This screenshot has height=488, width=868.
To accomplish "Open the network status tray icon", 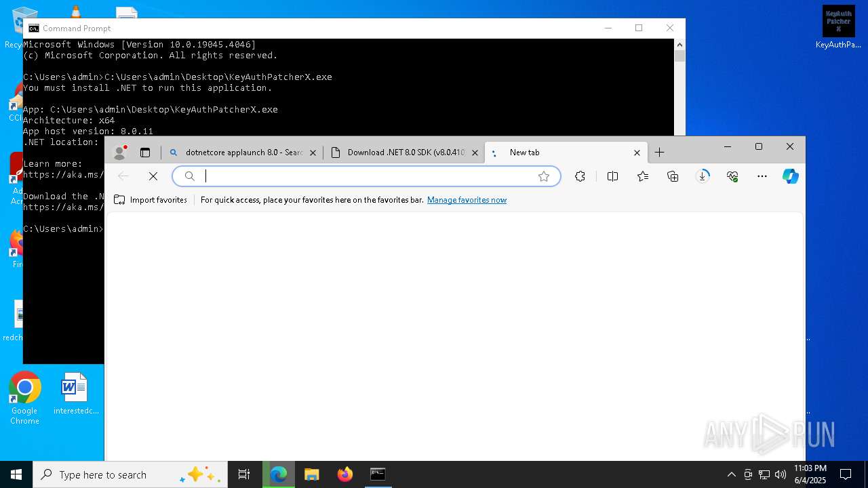I will 764,474.
